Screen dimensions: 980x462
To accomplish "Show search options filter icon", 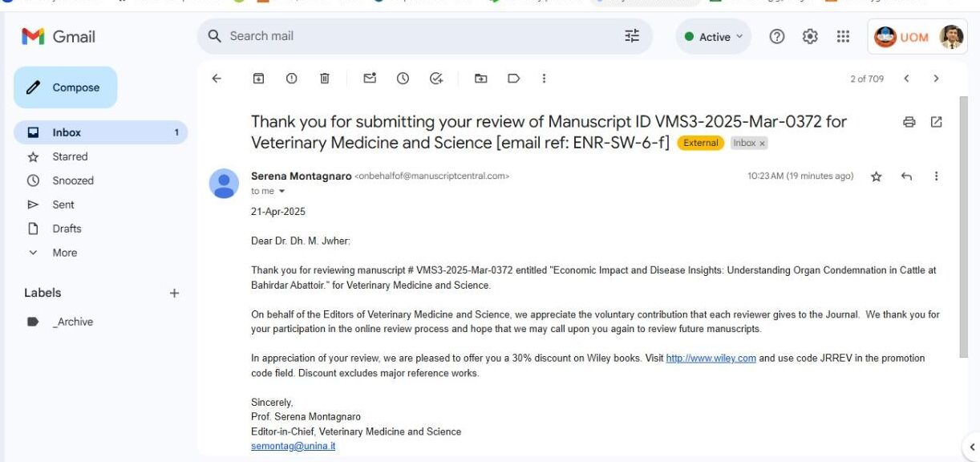I will [x=632, y=36].
